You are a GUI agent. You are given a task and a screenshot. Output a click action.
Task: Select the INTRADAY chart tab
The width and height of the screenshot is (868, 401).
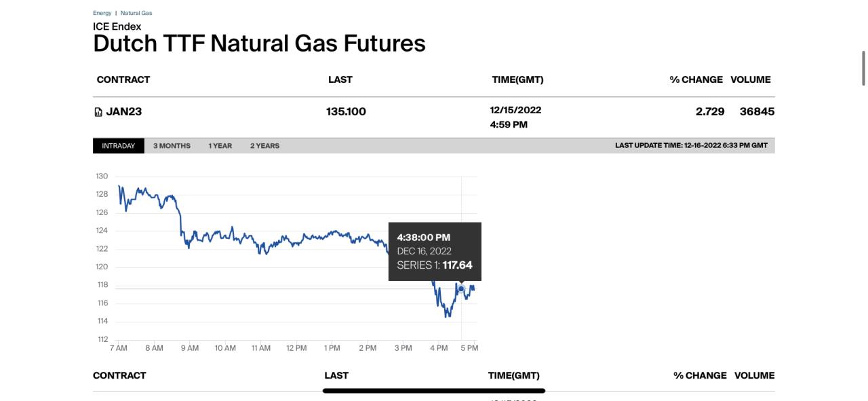tap(119, 146)
